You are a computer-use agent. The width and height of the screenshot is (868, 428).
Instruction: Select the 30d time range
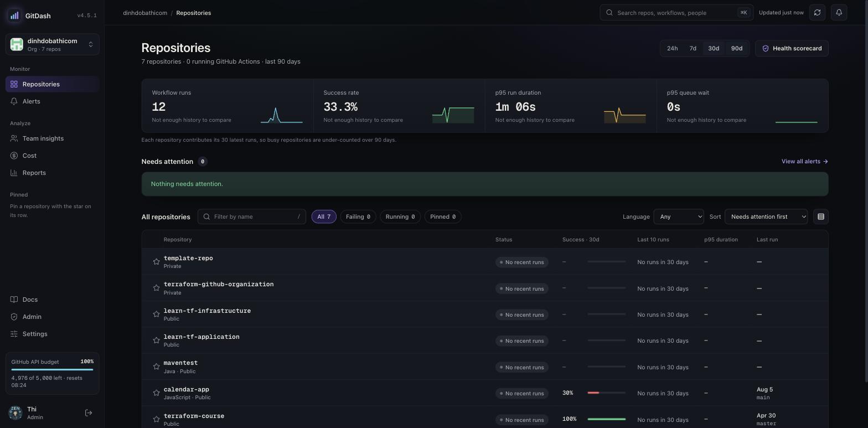[x=714, y=48]
